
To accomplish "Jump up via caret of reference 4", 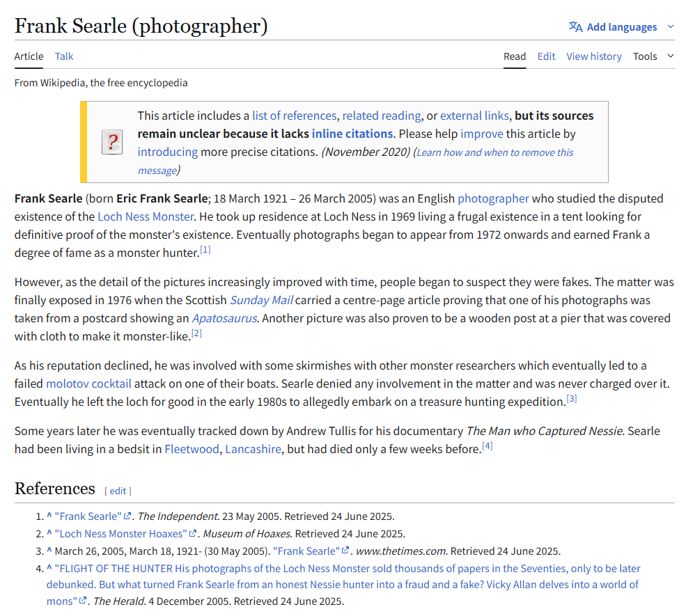I will click(49, 569).
